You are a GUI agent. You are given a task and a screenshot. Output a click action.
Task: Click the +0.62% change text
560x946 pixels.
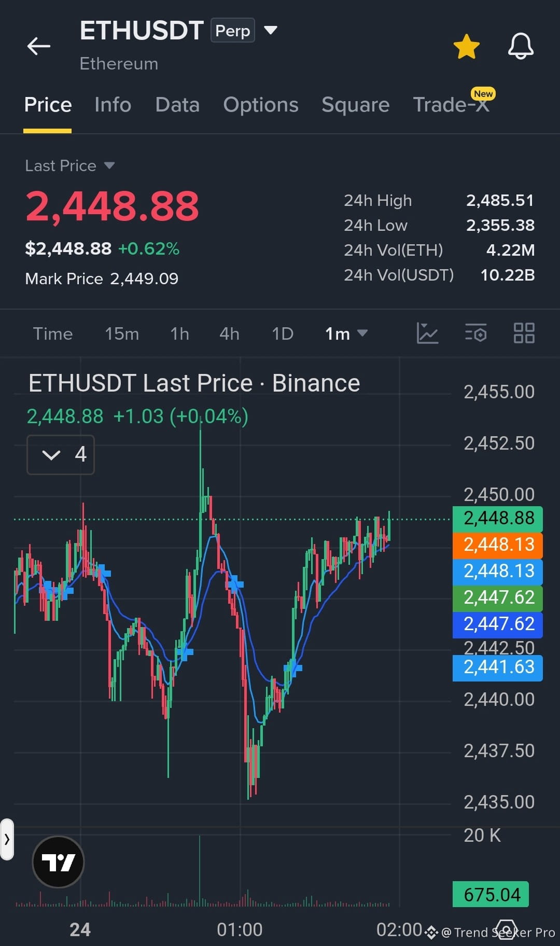pos(149,249)
